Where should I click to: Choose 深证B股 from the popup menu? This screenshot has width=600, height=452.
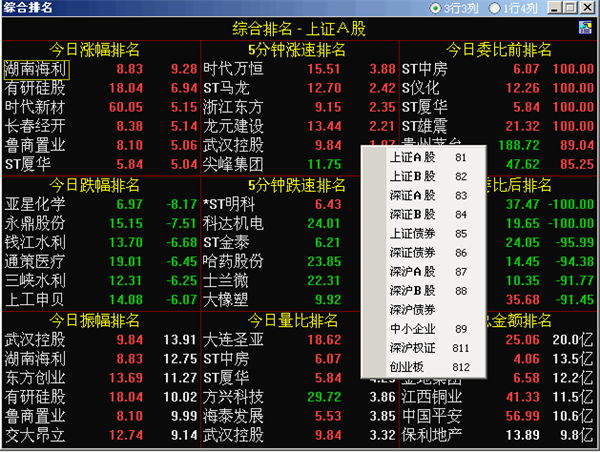[x=424, y=215]
